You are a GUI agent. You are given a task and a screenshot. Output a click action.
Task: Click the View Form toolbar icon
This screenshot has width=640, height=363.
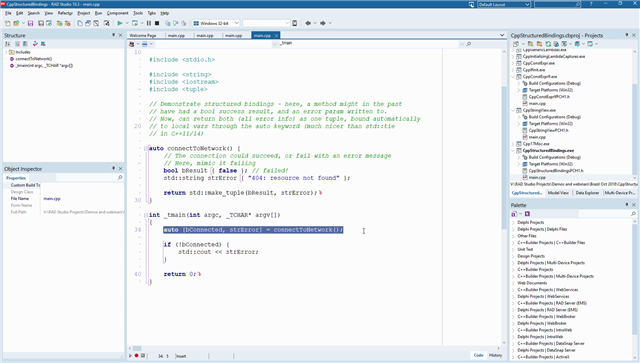[x=88, y=23]
